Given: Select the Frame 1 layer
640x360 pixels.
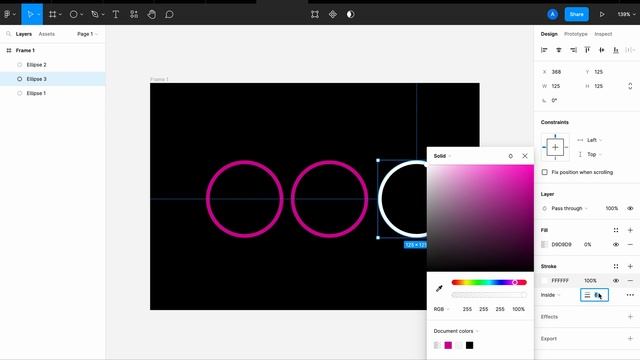Looking at the screenshot, I should [53, 50].
